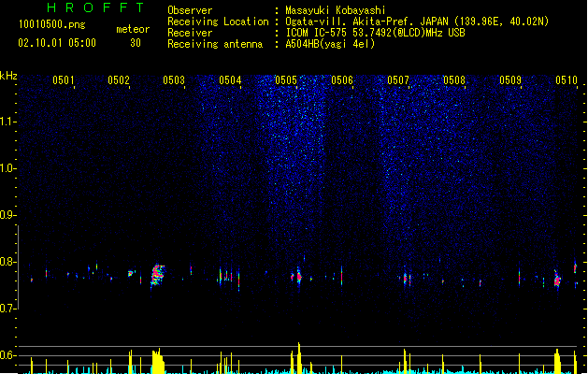
Task: Click the bright echo below the 0505 marker
Action: pos(299,277)
